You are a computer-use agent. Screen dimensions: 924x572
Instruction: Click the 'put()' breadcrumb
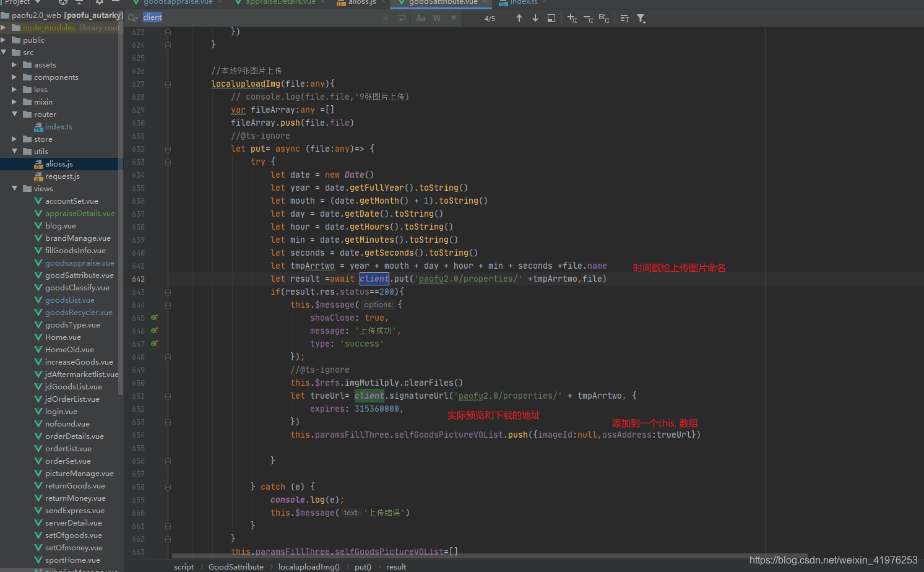pos(363,566)
